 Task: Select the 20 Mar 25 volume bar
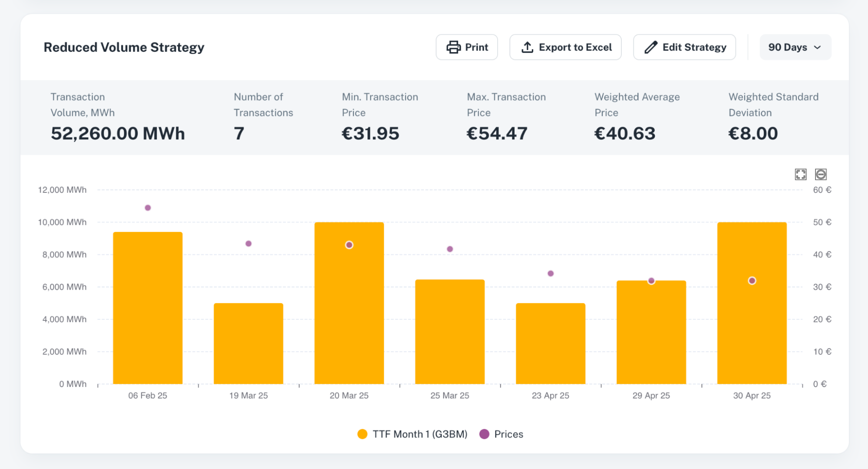click(x=349, y=313)
